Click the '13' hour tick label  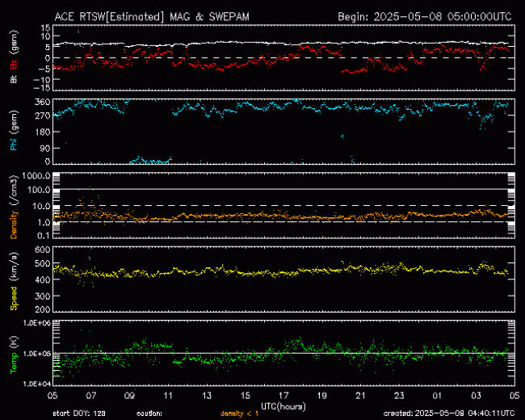tap(207, 396)
